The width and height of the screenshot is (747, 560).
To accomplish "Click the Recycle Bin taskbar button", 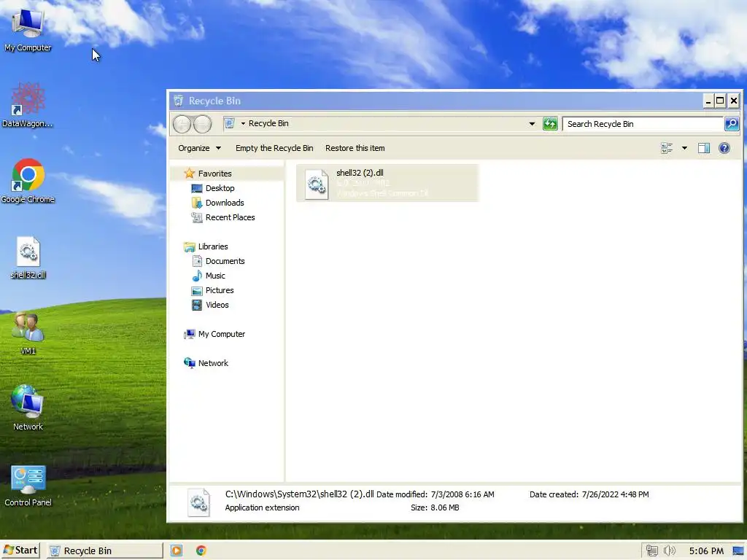I will (105, 551).
